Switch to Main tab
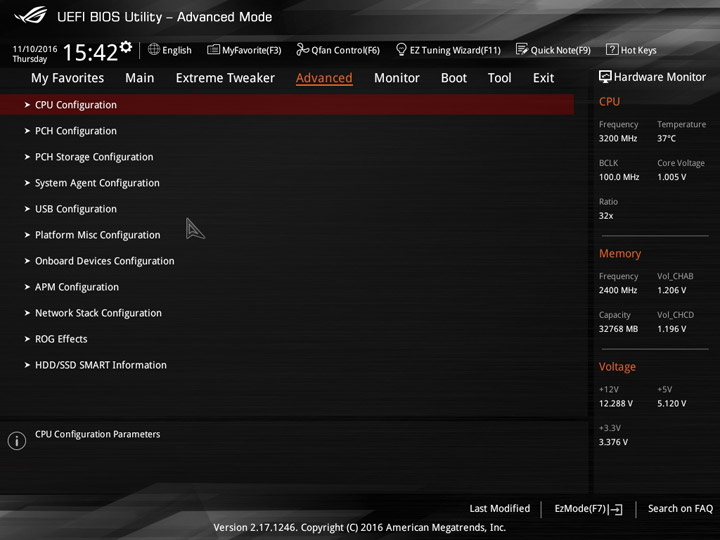 pyautogui.click(x=140, y=78)
